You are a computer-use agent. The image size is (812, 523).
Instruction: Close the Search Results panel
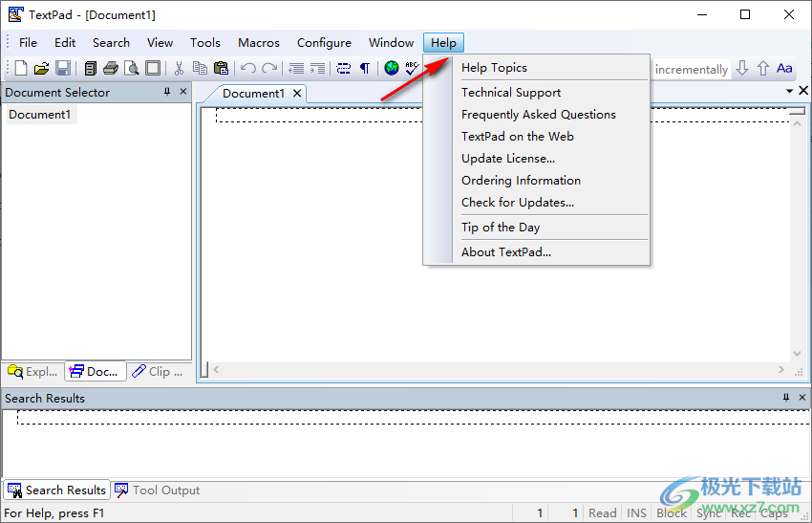pyautogui.click(x=802, y=397)
